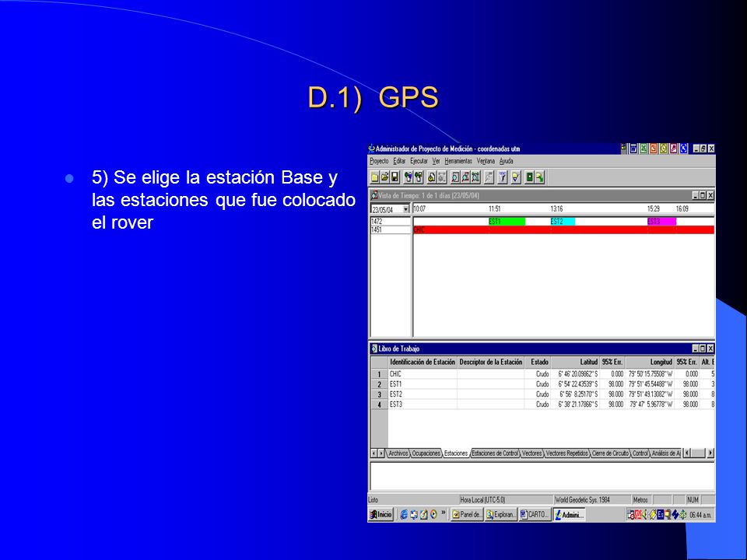The width and height of the screenshot is (747, 560).
Task: Open the Editar menu
Action: click(x=399, y=161)
